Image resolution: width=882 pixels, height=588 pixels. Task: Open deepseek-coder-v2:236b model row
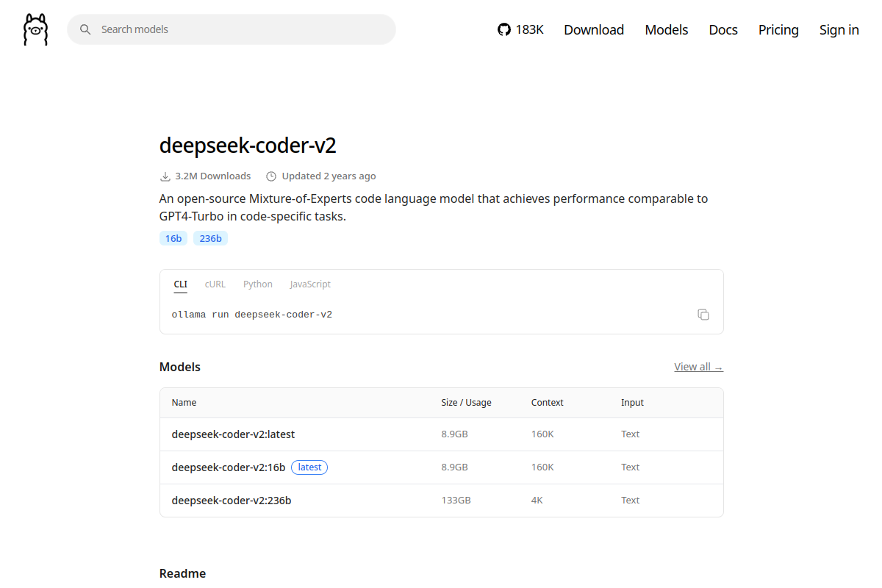[441, 501]
